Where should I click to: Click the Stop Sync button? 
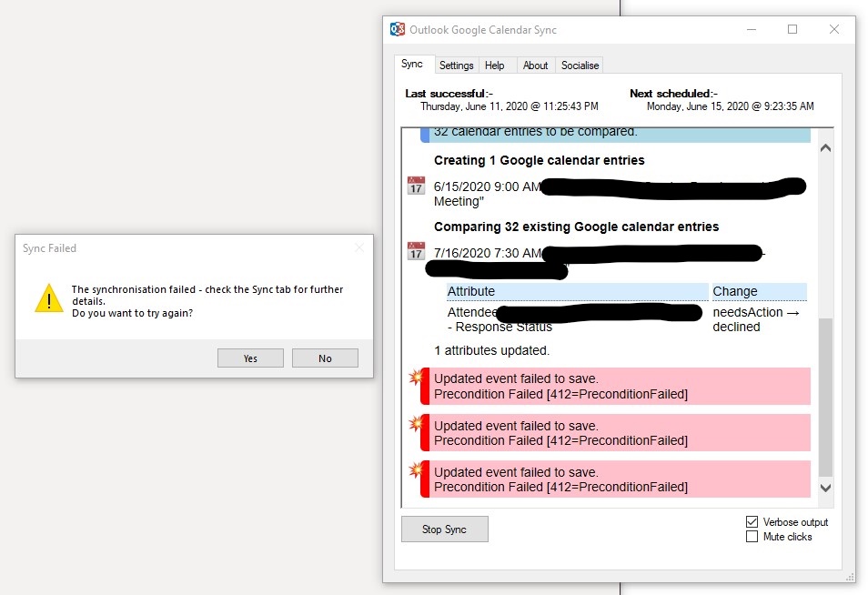(445, 529)
